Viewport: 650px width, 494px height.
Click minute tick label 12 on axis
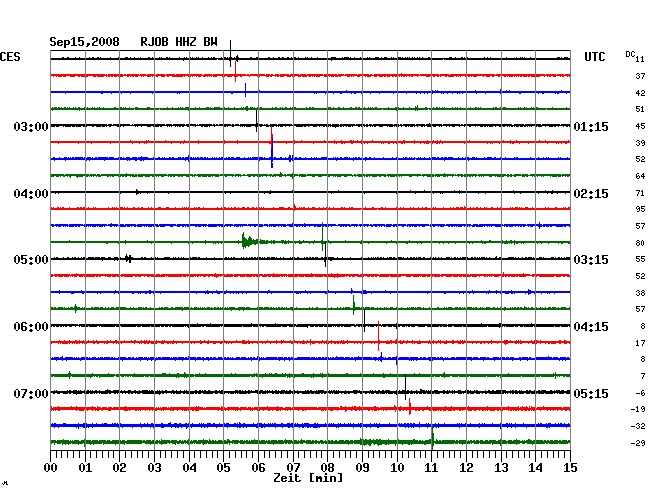pos(466,468)
